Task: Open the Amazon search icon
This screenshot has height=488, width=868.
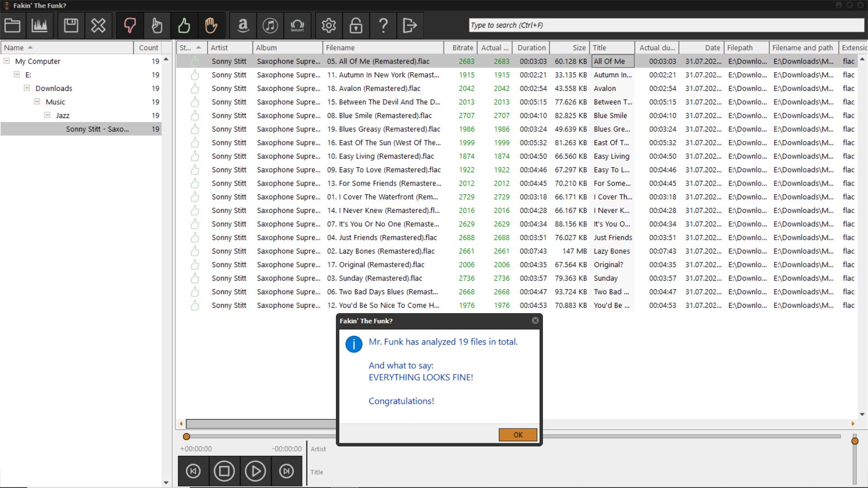Action: [x=243, y=25]
